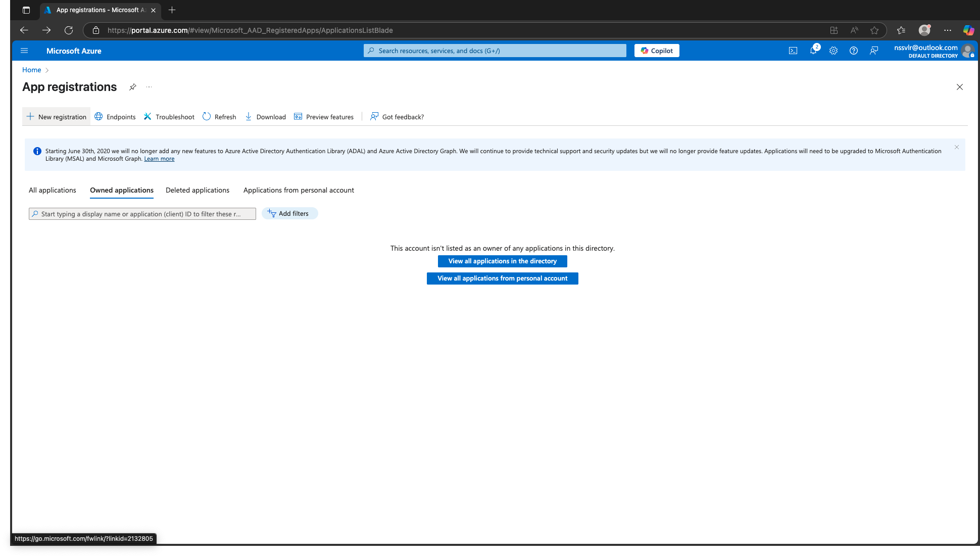Image resolution: width=980 pixels, height=558 pixels.
Task: Open Azure portal settings gear
Action: click(x=834, y=51)
